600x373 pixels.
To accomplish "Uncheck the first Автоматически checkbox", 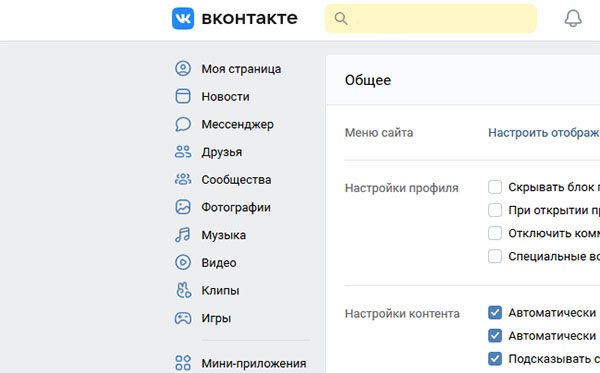I will coord(495,313).
